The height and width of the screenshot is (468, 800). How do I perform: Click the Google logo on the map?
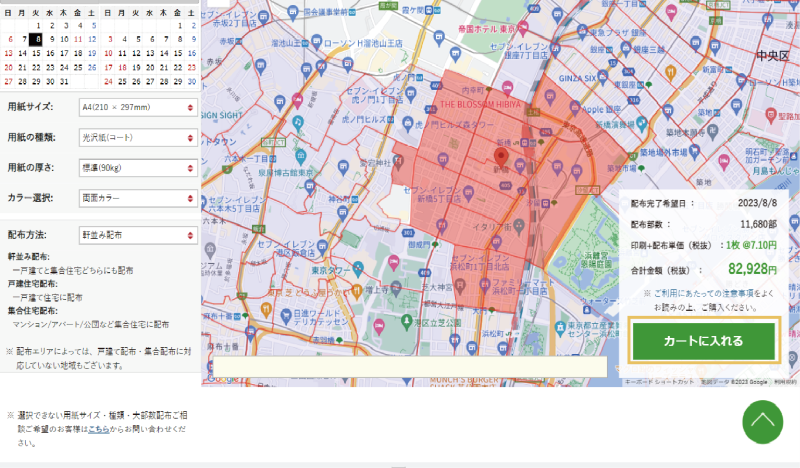click(x=223, y=379)
